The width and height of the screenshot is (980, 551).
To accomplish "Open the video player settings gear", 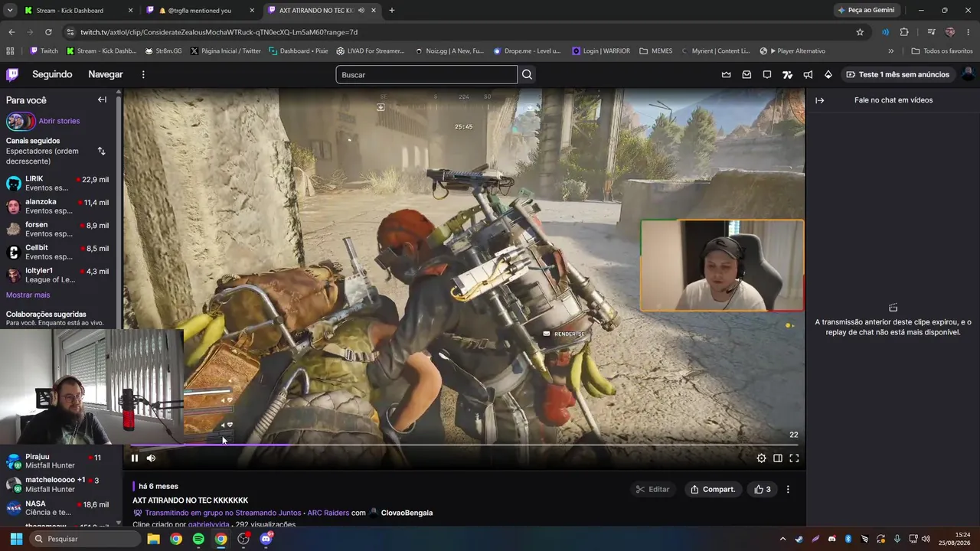I will [761, 458].
